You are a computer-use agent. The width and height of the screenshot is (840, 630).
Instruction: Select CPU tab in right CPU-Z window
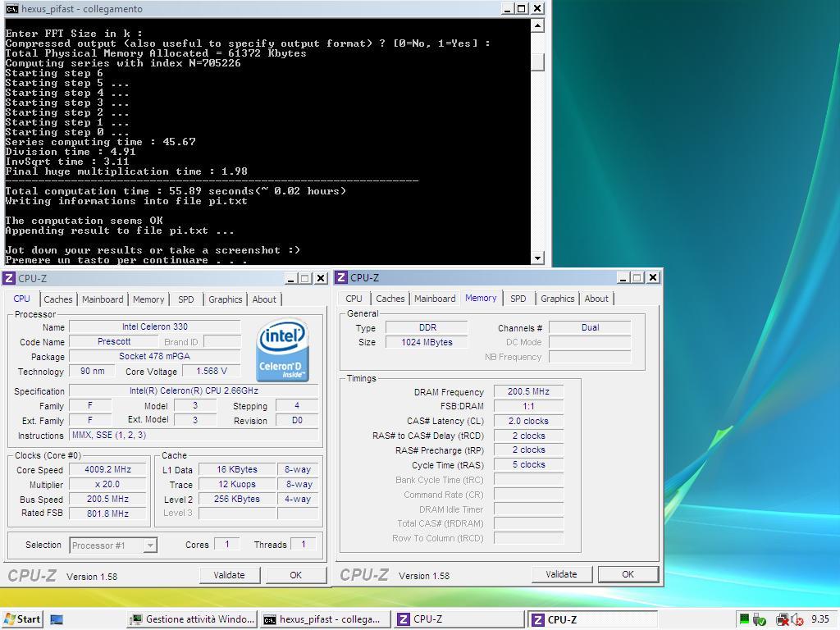354,299
